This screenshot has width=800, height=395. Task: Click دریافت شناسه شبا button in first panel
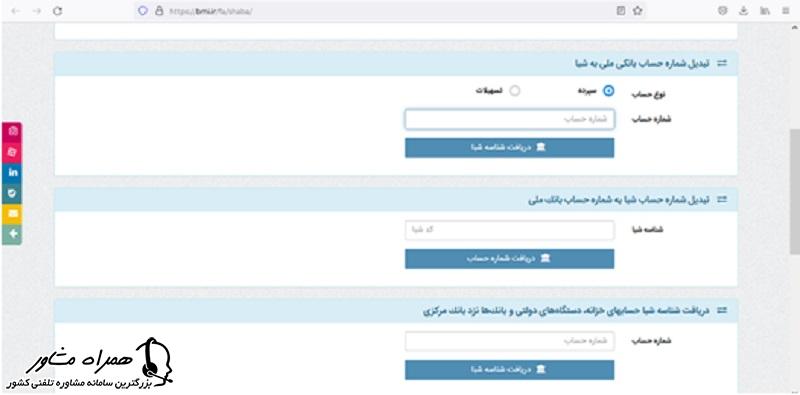[510, 148]
